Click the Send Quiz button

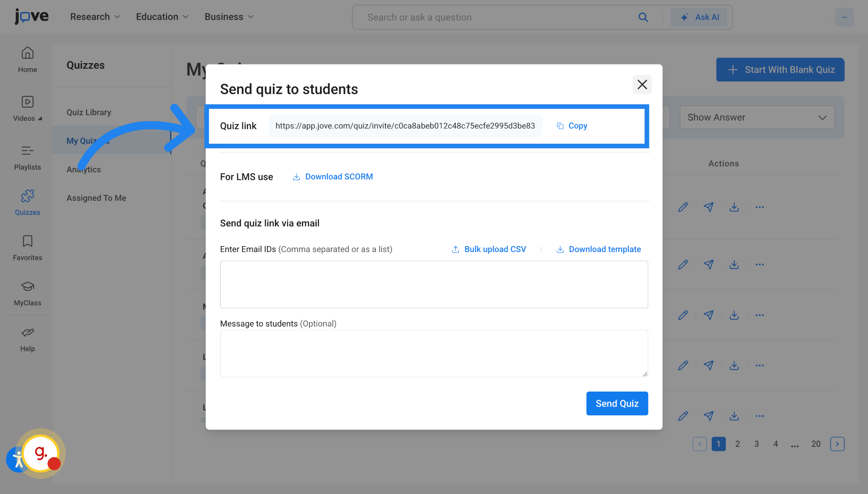(x=617, y=403)
